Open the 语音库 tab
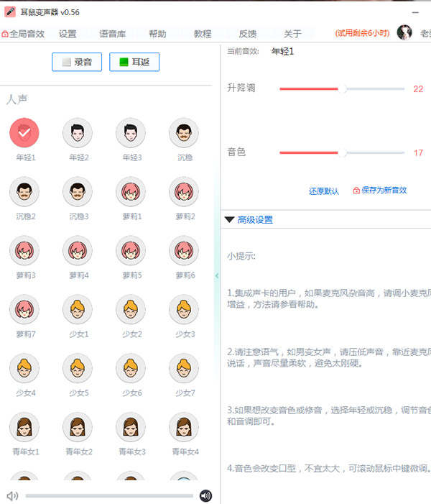Image resolution: width=431 pixels, height=504 pixels. tap(112, 34)
